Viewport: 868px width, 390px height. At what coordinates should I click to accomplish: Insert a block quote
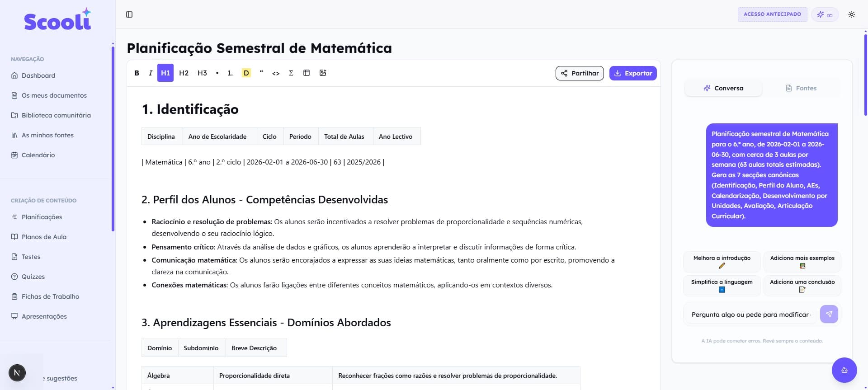point(261,72)
